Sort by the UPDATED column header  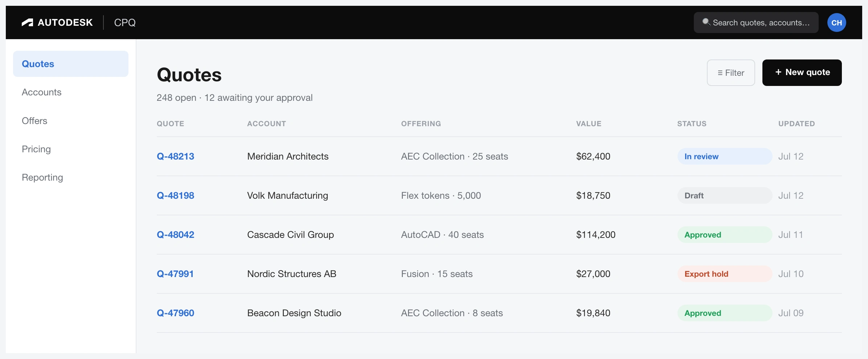(797, 124)
